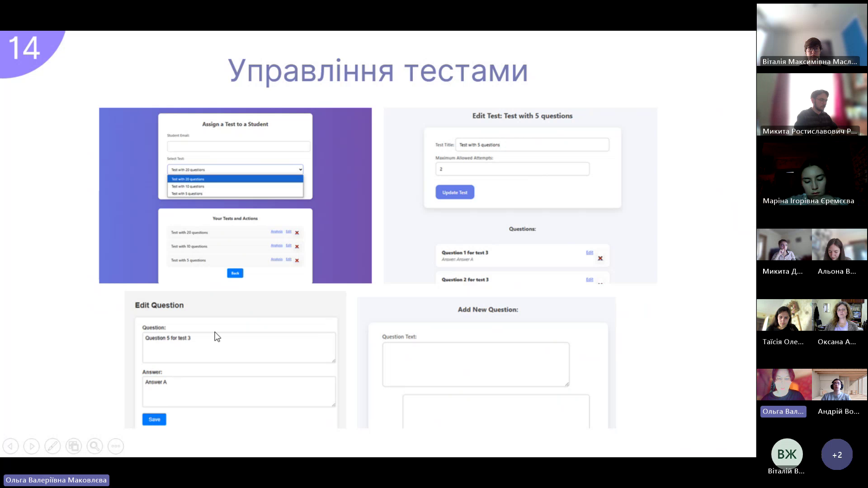
Task: Expand the Select Test dropdown
Action: tap(235, 169)
